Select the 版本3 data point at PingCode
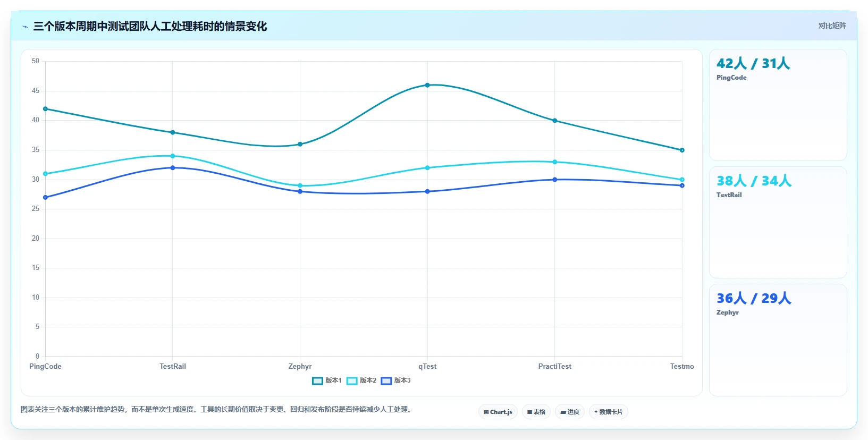The height and width of the screenshot is (440, 868). (x=45, y=197)
